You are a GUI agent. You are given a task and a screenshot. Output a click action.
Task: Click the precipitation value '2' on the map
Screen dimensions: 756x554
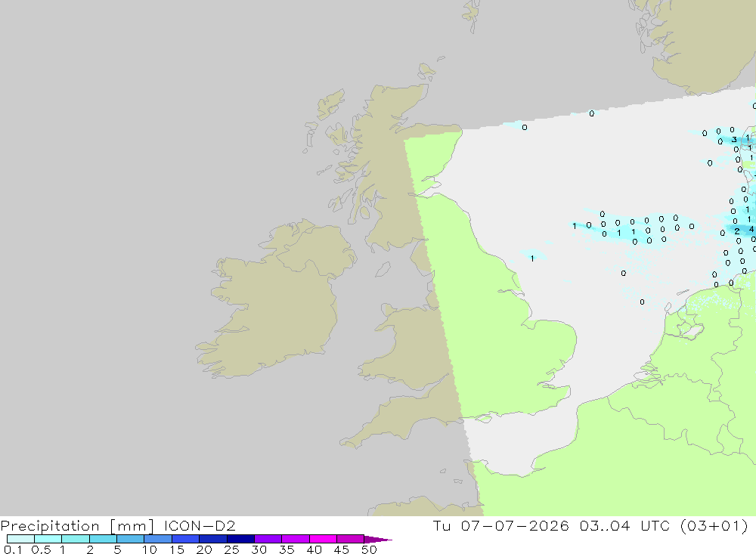tap(736, 231)
